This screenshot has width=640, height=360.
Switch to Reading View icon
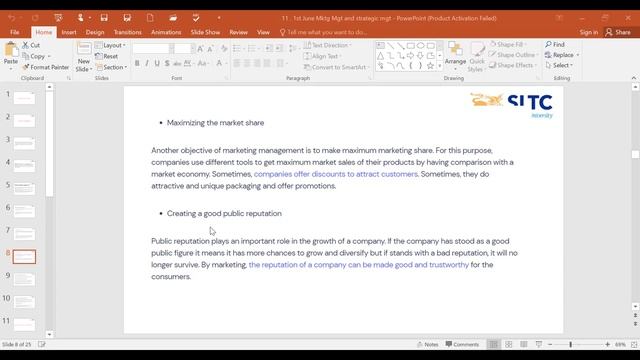pos(524,344)
